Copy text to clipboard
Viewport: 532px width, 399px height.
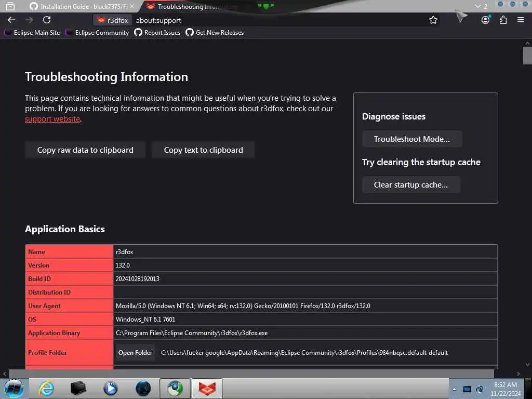[x=203, y=150]
